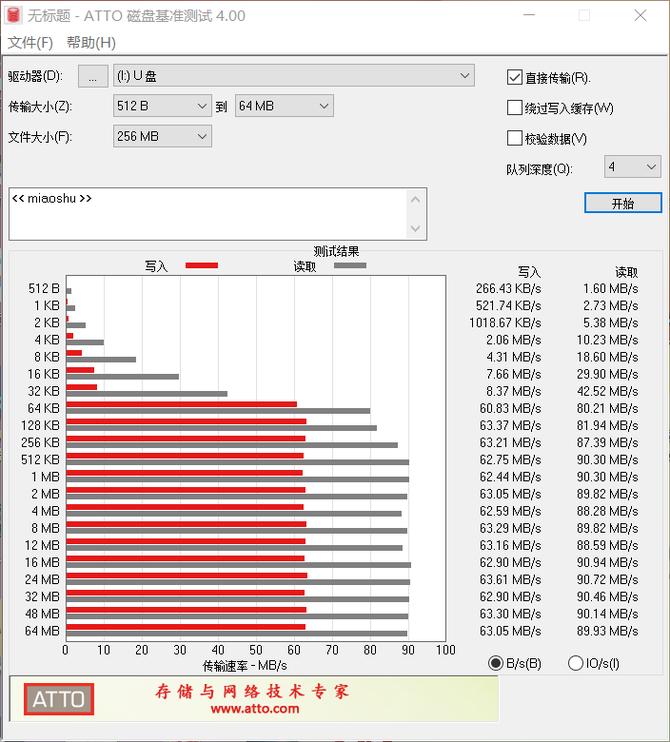Click the ATTO logo in the banner
Screen dimensions: 670x742
click(x=59, y=698)
